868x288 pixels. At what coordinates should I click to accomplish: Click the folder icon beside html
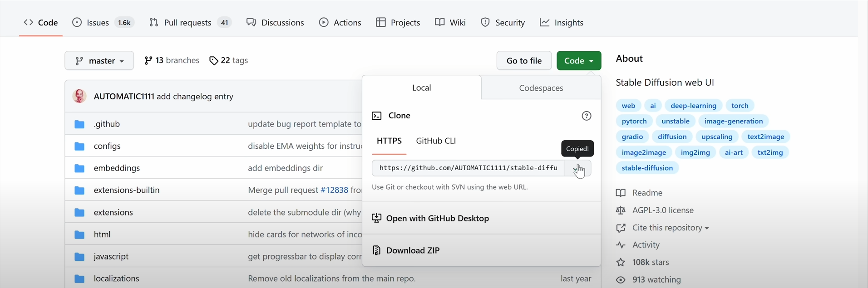point(79,234)
